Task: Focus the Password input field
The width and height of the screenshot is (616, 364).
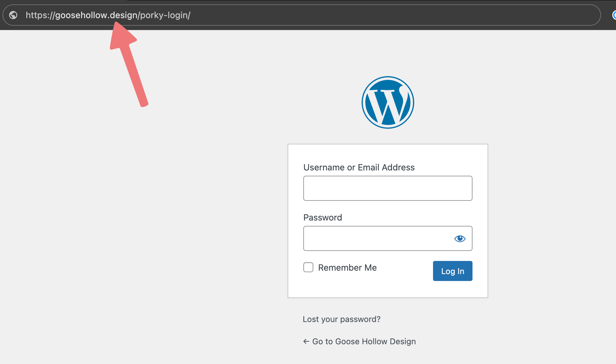Action: [x=388, y=238]
